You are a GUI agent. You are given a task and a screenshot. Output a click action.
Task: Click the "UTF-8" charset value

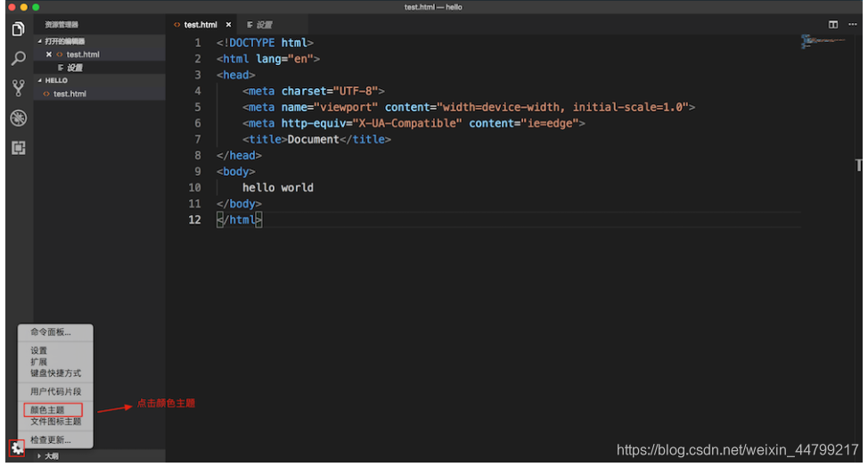[356, 91]
